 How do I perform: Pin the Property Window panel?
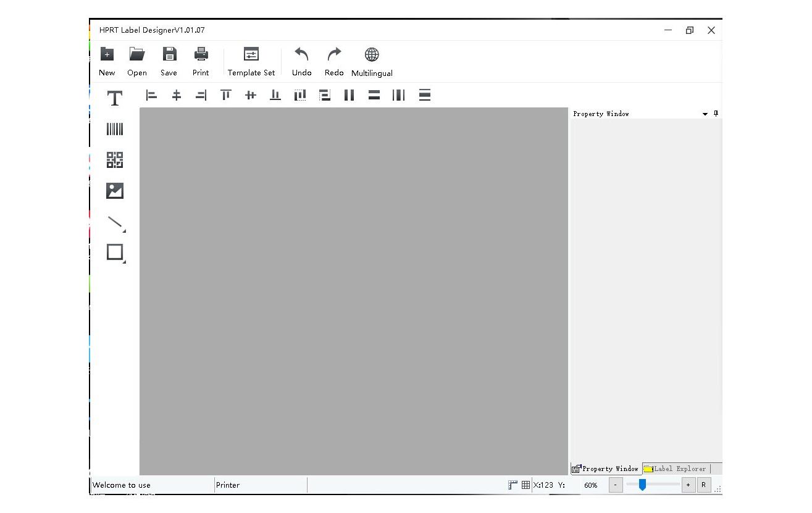[716, 114]
